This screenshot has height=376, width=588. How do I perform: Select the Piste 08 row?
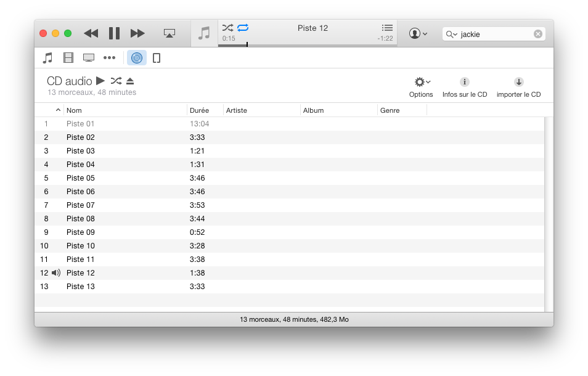click(289, 219)
